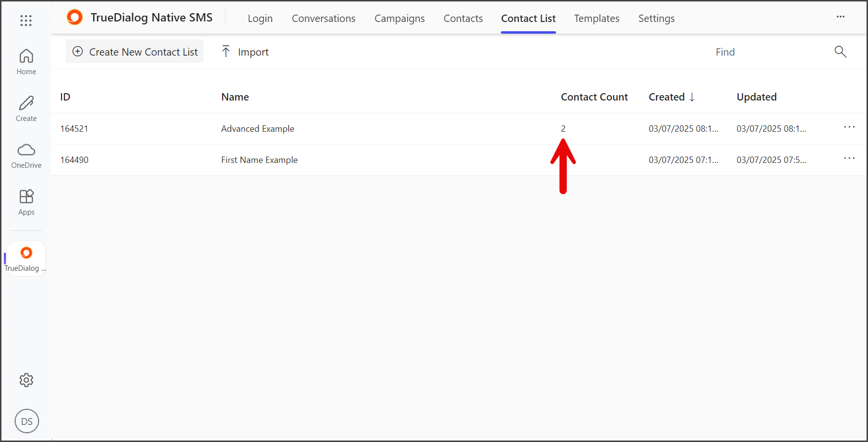Switch to the Login tab
The image size is (868, 442).
(260, 19)
